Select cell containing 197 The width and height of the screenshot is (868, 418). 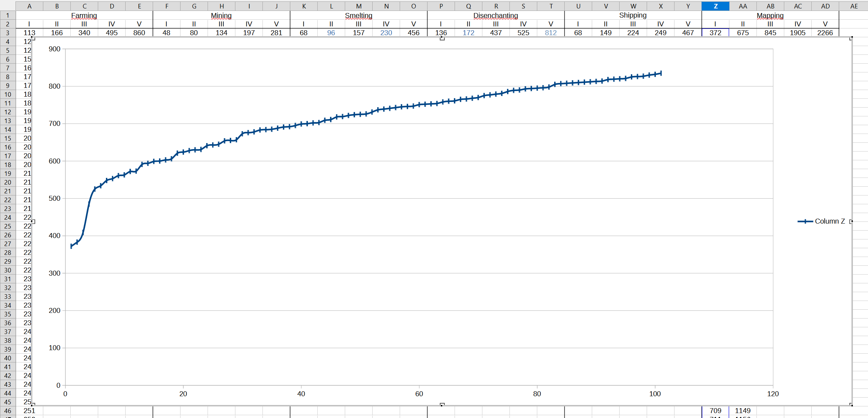tap(249, 33)
